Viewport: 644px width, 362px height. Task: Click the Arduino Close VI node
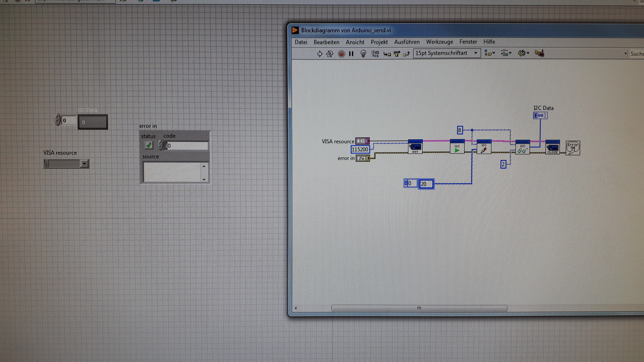coord(552,147)
